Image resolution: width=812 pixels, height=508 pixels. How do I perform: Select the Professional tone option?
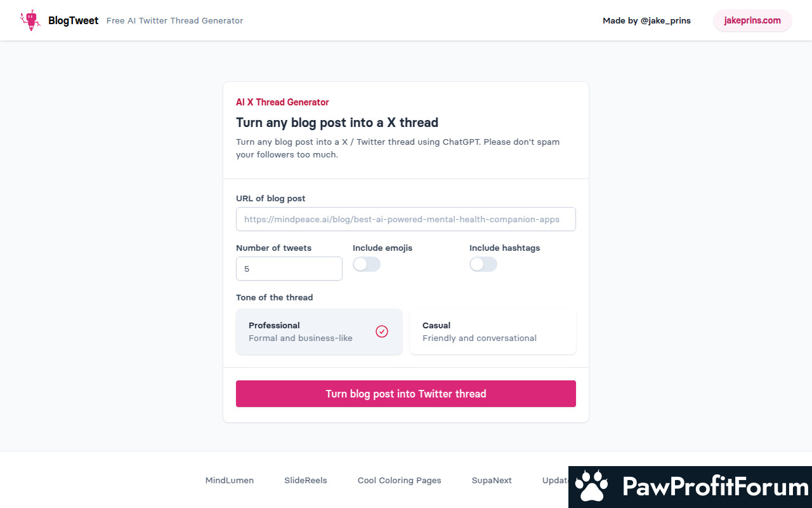click(x=319, y=331)
